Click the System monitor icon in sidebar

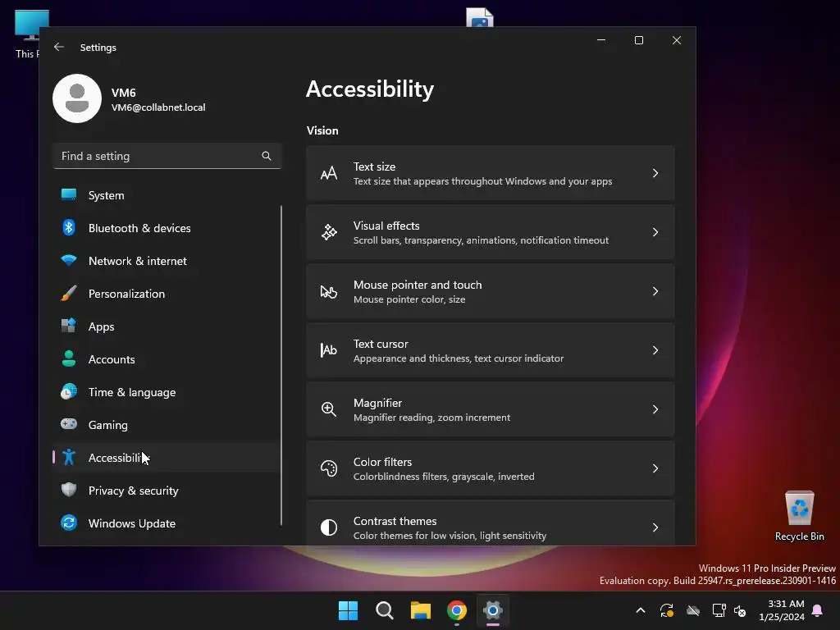click(69, 195)
